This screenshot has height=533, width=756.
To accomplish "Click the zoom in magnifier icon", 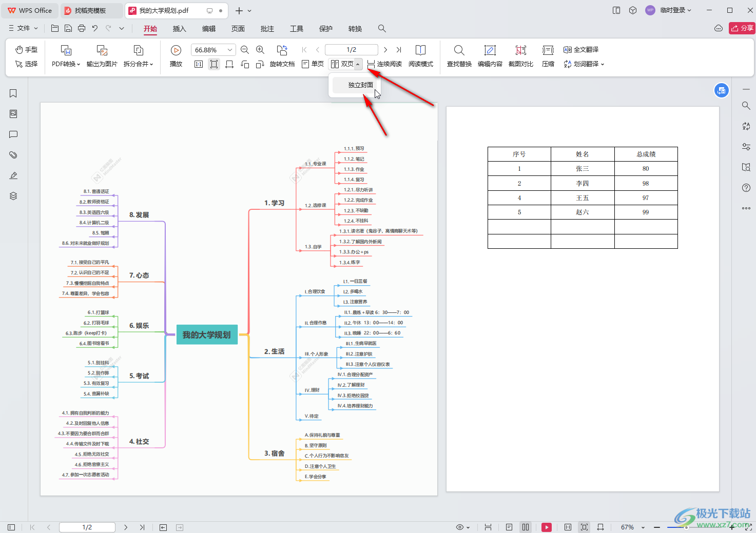I will 260,50.
